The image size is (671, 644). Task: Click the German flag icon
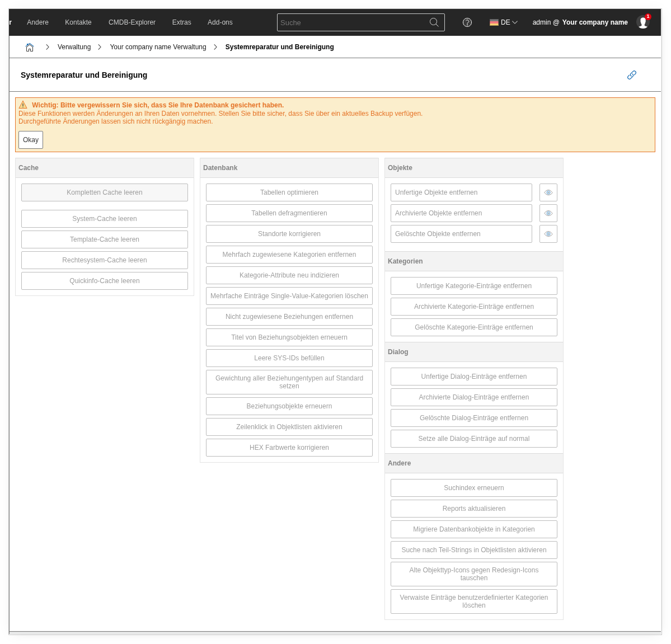pos(494,22)
